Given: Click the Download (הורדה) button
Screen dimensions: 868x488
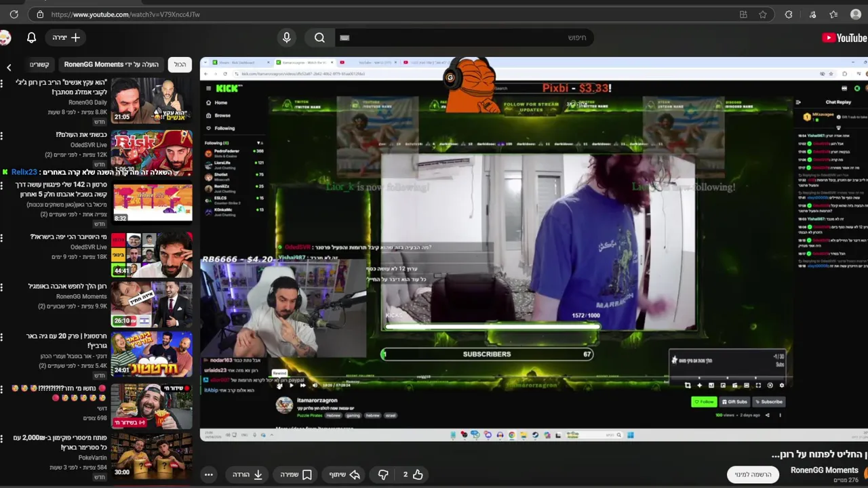Looking at the screenshot, I should pyautogui.click(x=248, y=474).
